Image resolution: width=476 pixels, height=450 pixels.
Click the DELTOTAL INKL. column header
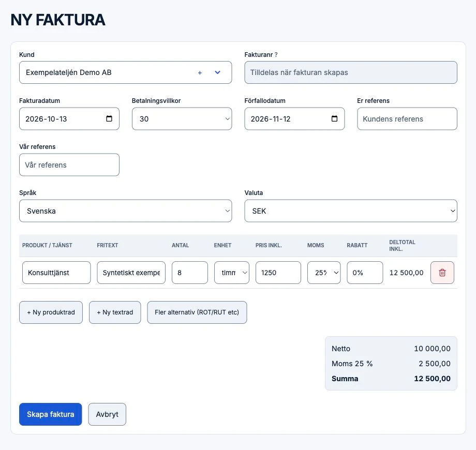(x=402, y=246)
